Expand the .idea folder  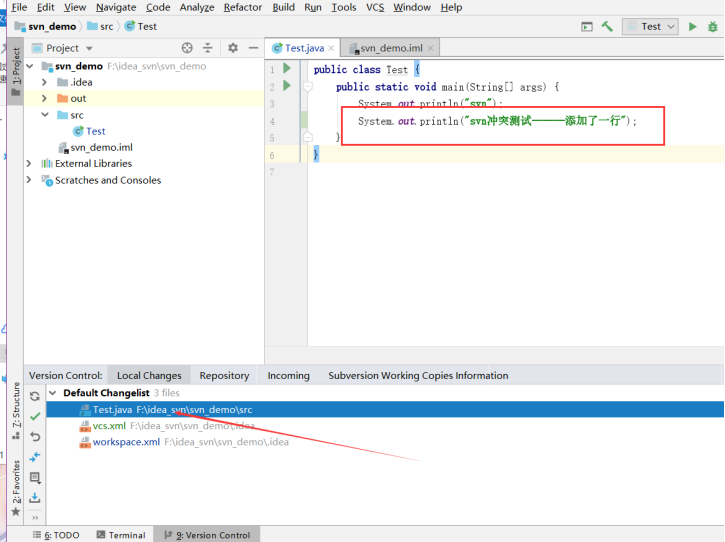tap(44, 82)
